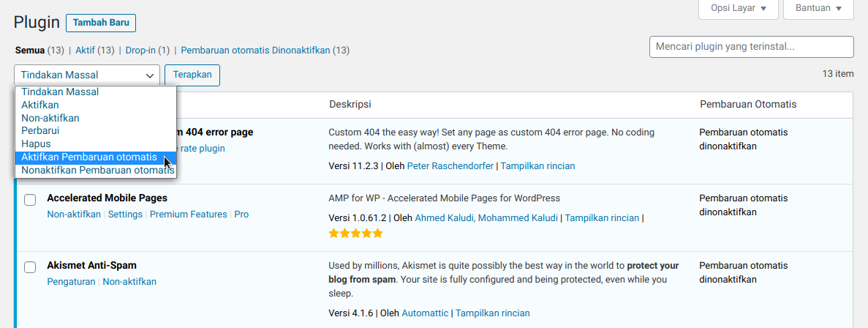Filter by Aktif plugins

85,51
